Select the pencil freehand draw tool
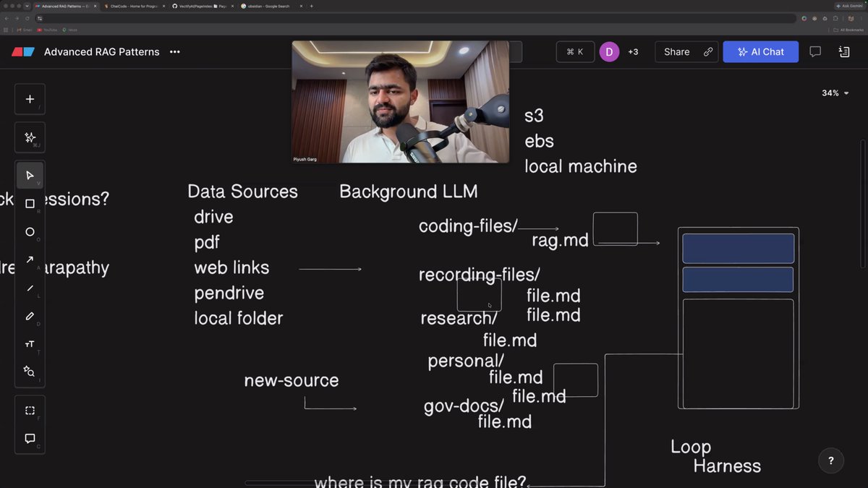 (x=30, y=316)
